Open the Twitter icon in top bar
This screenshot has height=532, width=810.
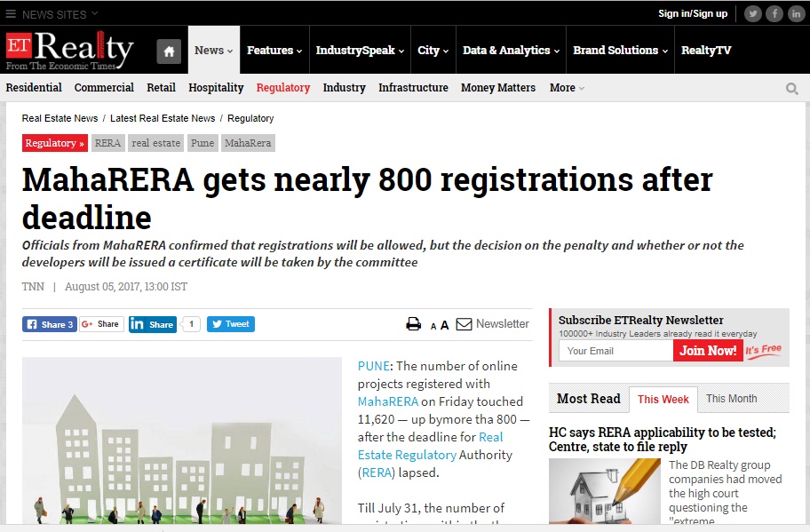pos(752,14)
